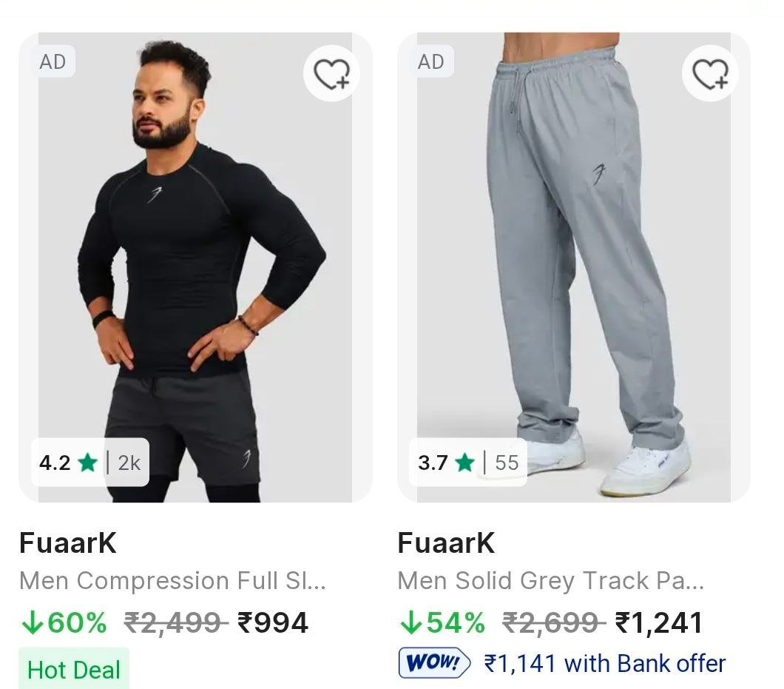The image size is (784, 689).
Task: Tap FuaarK brand name above compression shirt
Action: coord(68,543)
